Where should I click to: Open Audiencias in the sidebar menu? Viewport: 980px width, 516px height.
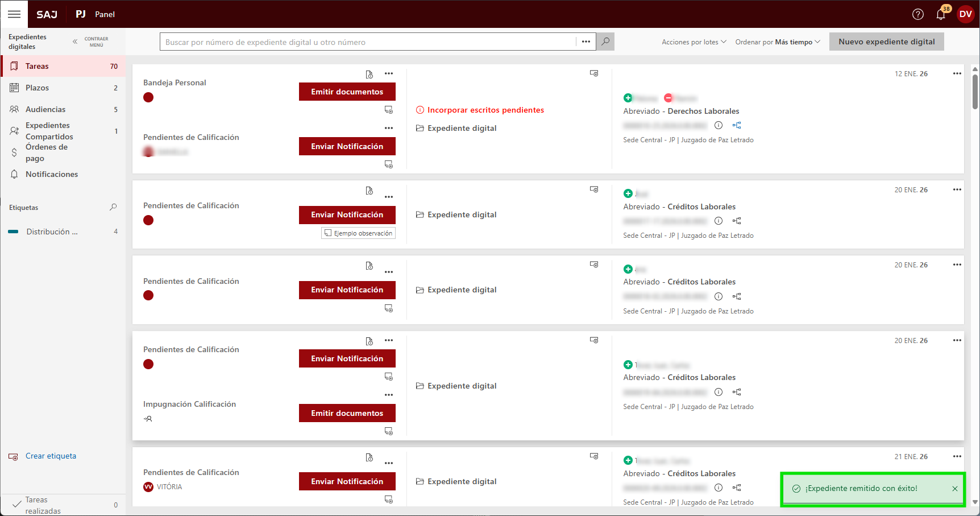[x=45, y=109]
